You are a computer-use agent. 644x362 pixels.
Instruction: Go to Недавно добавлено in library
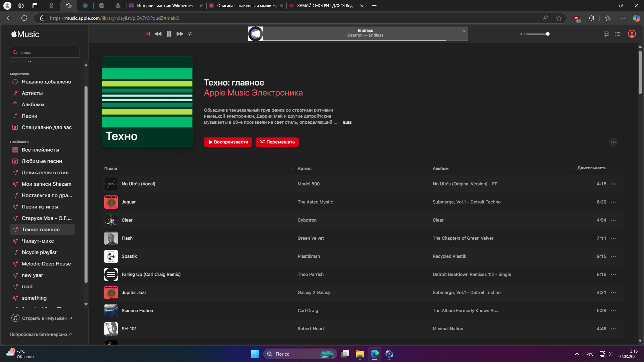click(46, 82)
